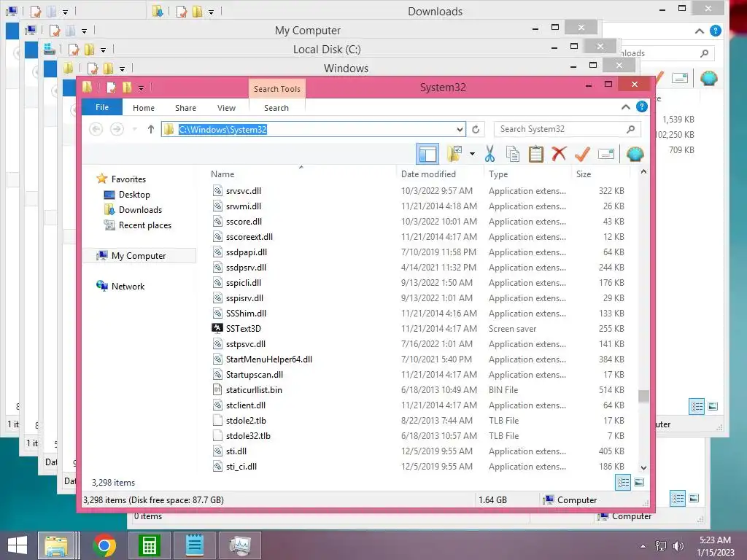Open the recent locations dropdown near navigation arrows

coord(135,129)
